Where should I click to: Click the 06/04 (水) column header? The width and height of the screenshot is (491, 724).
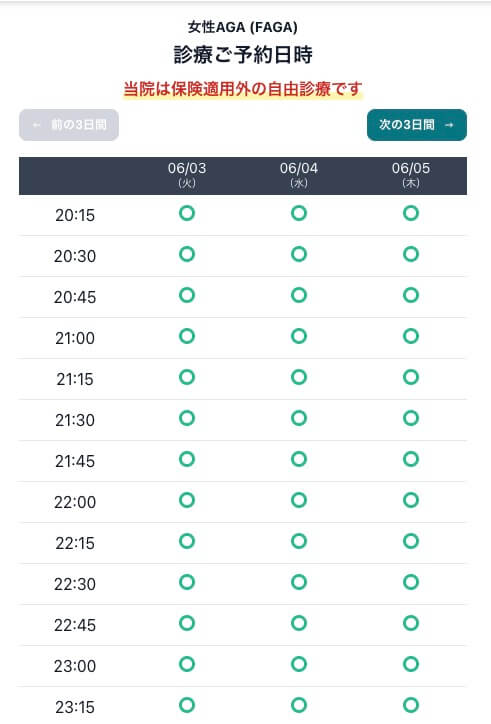click(x=299, y=175)
